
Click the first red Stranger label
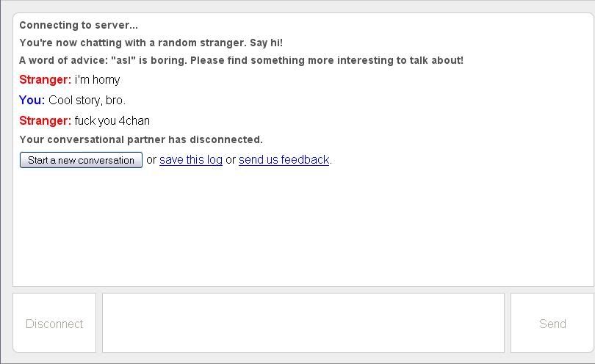tap(45, 79)
